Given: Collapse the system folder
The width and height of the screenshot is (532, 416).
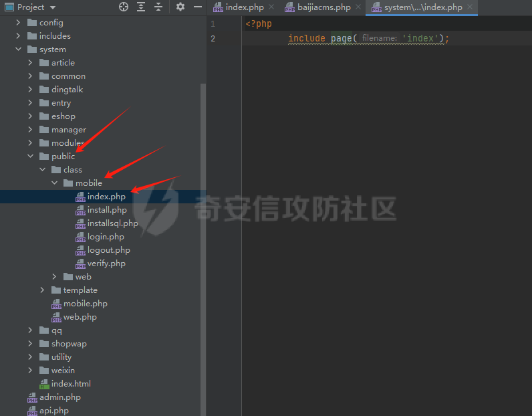Looking at the screenshot, I should tap(18, 49).
